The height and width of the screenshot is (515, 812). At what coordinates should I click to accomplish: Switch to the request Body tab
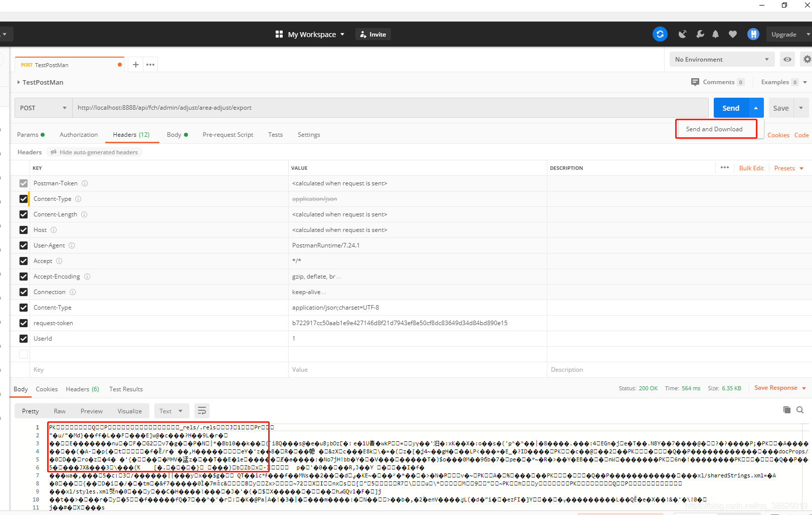tap(177, 134)
